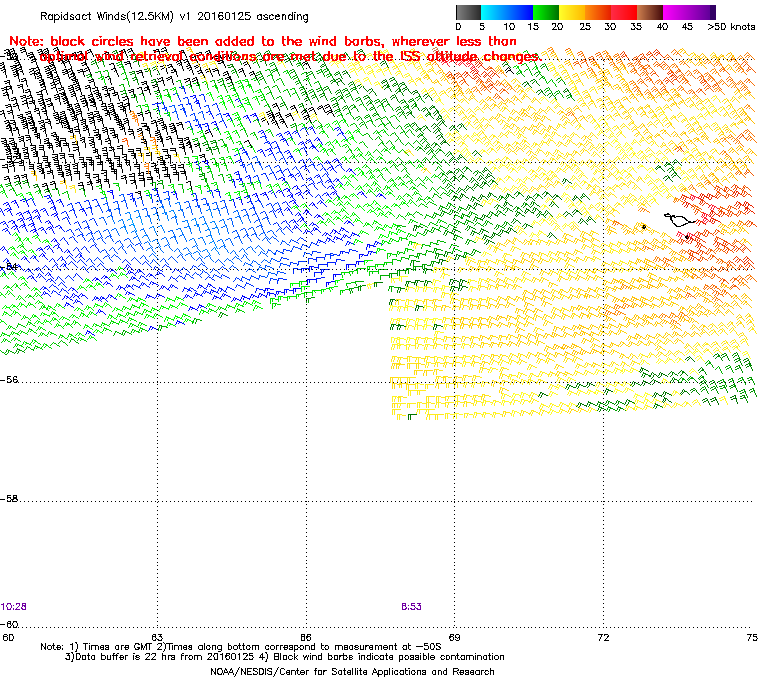The image size is (760, 688).
Task: Click the green 15-20 knots legend swatch
Action: pyautogui.click(x=546, y=12)
